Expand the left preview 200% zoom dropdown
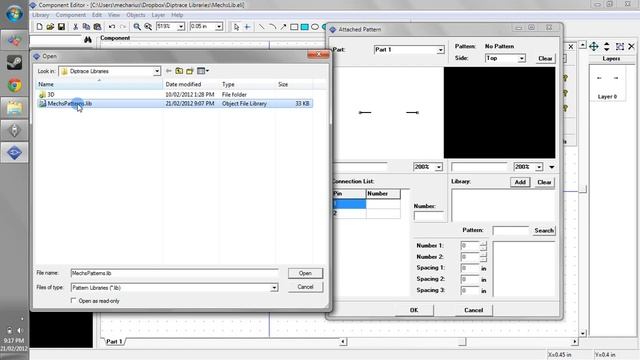This screenshot has width=640, height=360. coord(438,167)
